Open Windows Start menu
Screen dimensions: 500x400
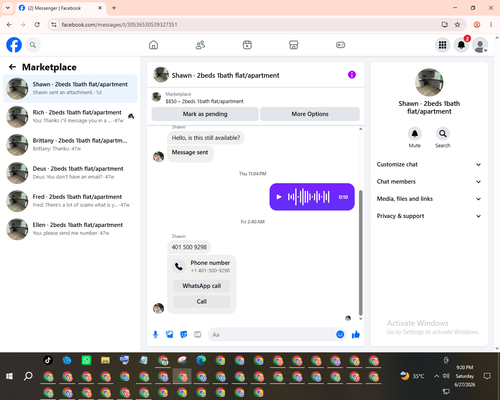[9, 376]
